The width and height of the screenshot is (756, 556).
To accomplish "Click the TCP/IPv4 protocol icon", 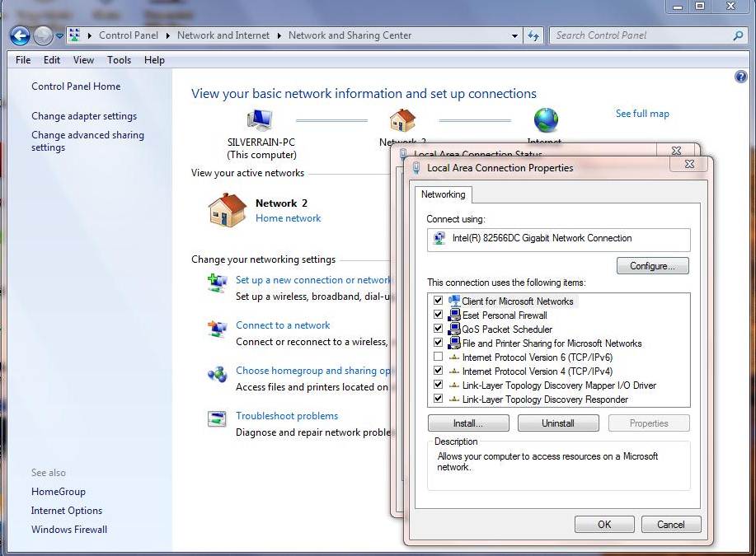I will [453, 371].
